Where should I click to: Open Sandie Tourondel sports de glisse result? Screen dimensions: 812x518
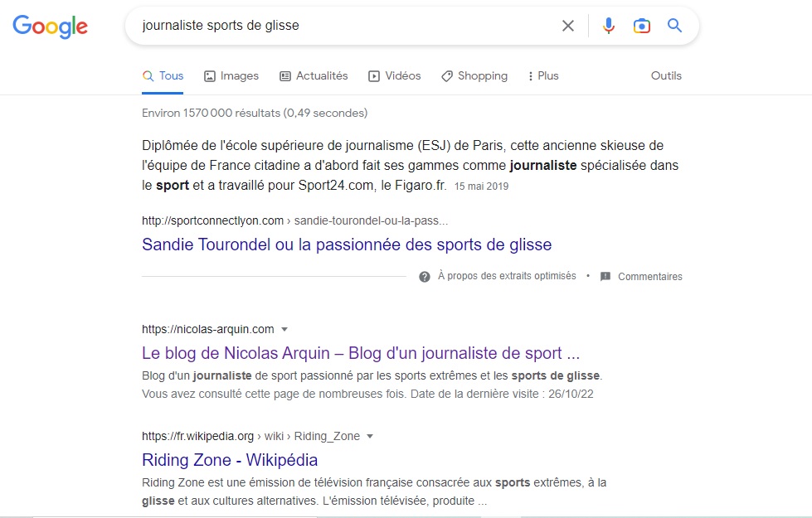click(347, 245)
